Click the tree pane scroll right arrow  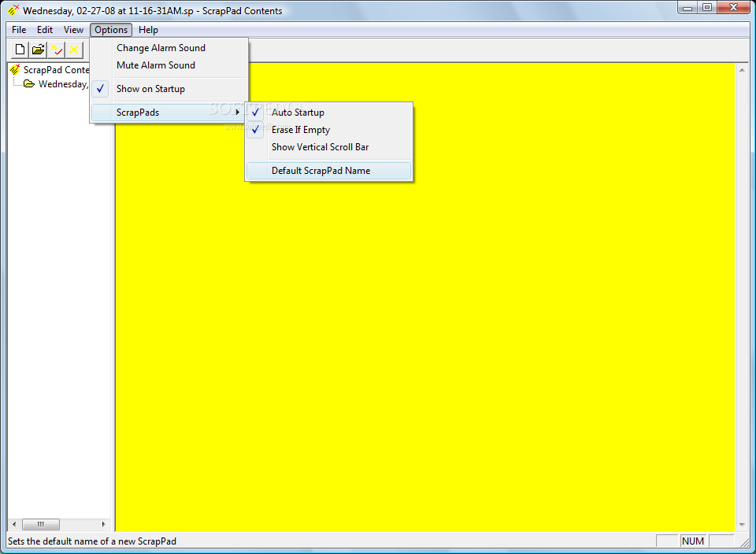coord(103,524)
